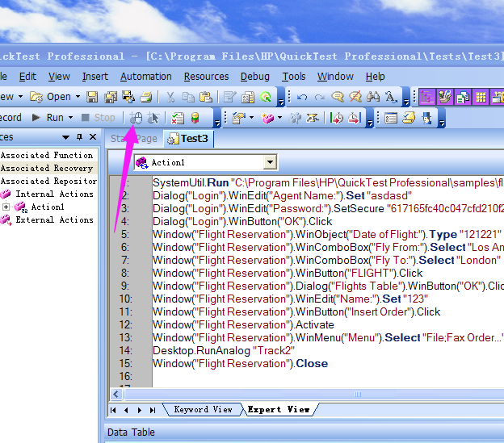Click the Comment Block speech-bubble icon
The width and height of the screenshot is (504, 443).
(338, 97)
